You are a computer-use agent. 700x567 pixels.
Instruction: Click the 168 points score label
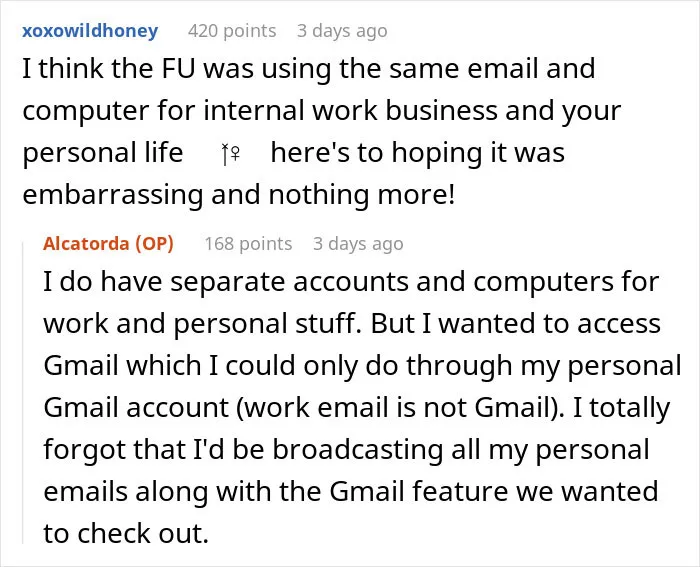[248, 244]
